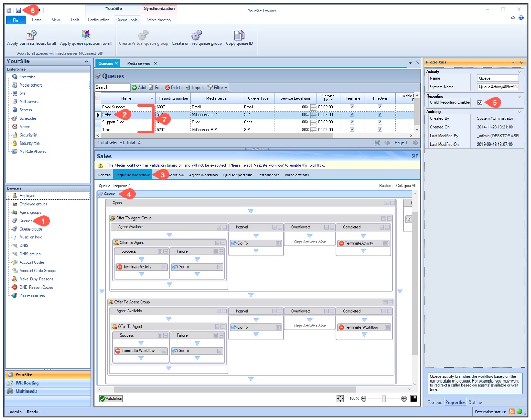Switch to the Inqueue Workflow tab
The width and height of the screenshot is (531, 420).
[132, 175]
